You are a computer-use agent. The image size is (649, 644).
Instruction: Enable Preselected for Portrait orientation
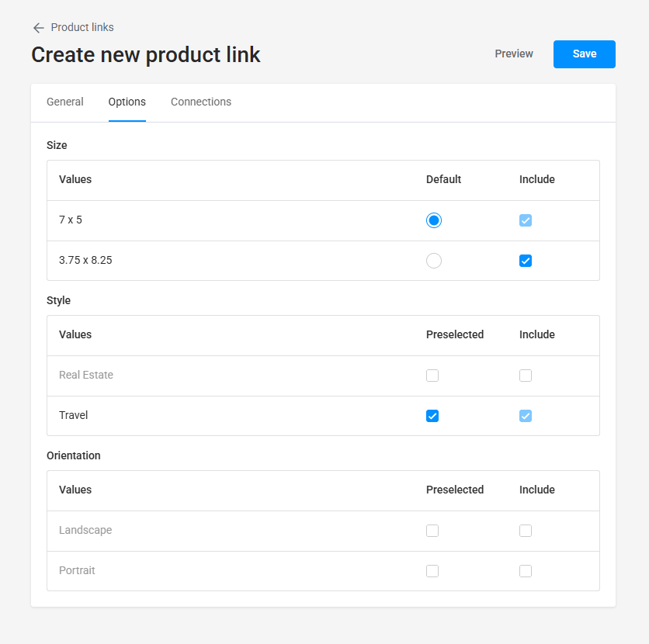pyautogui.click(x=432, y=570)
